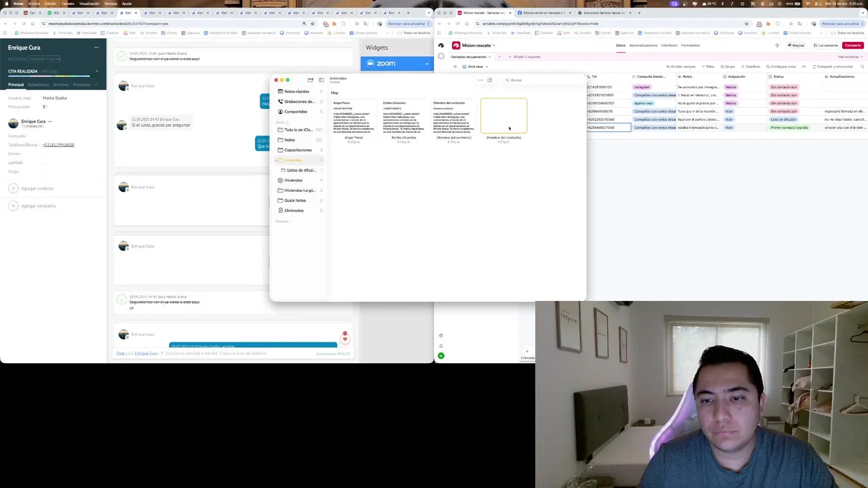The height and width of the screenshot is (488, 868).
Task: Click the Status column header in Airtable
Action: [795, 77]
